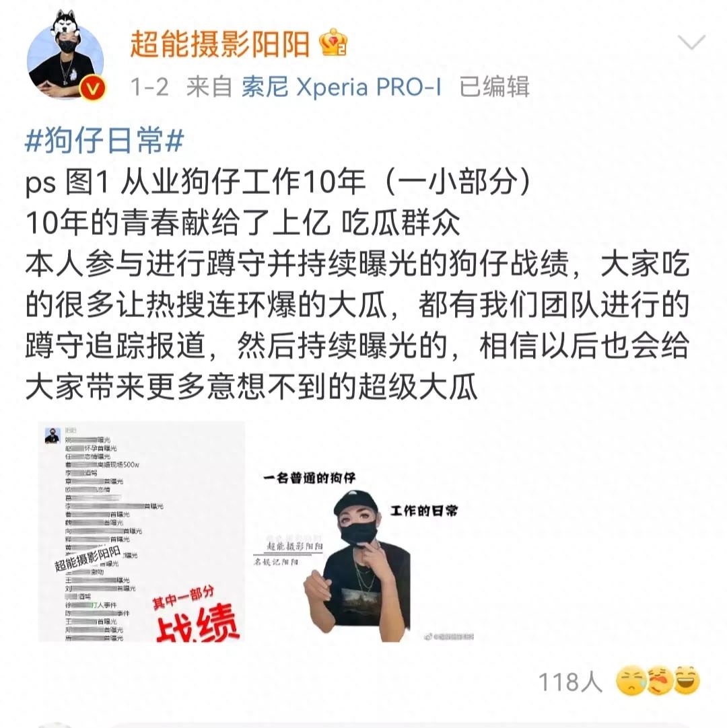
Task: Tap the 索尼 Xperia PRO-I device link
Action: [x=341, y=86]
